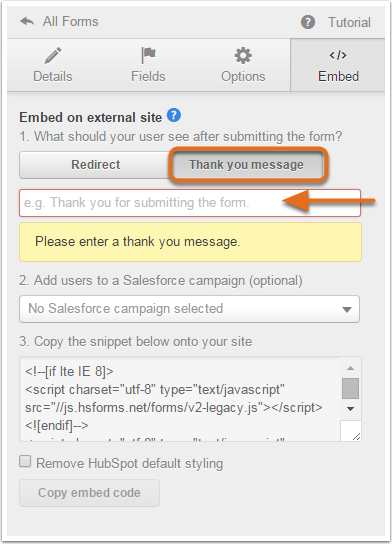Click into the thank you message field
Viewport: 392px width, 544px height.
[190, 203]
